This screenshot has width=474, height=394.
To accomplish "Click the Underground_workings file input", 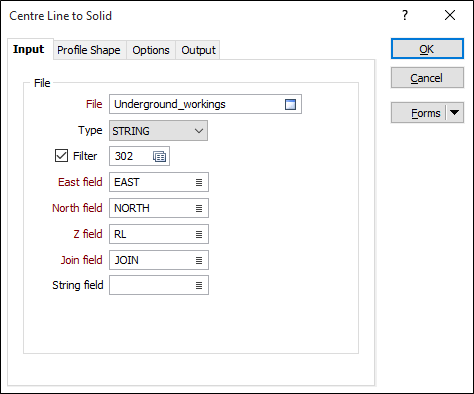I will (x=197, y=104).
